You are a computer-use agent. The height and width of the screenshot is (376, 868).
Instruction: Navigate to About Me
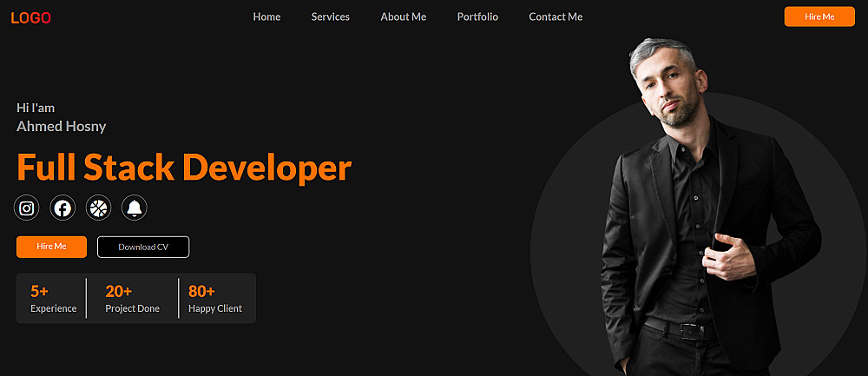[x=404, y=16]
